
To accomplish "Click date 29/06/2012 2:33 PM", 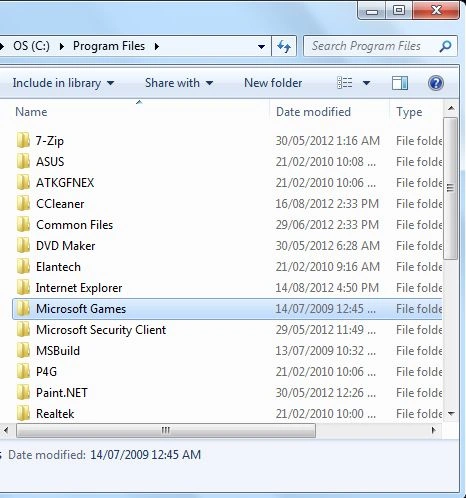I will (x=327, y=225).
